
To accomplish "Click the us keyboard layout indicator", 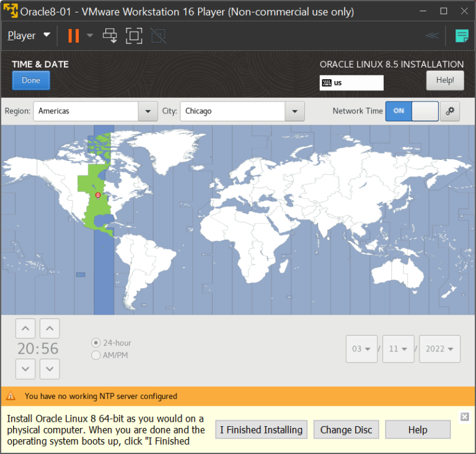I will click(351, 83).
